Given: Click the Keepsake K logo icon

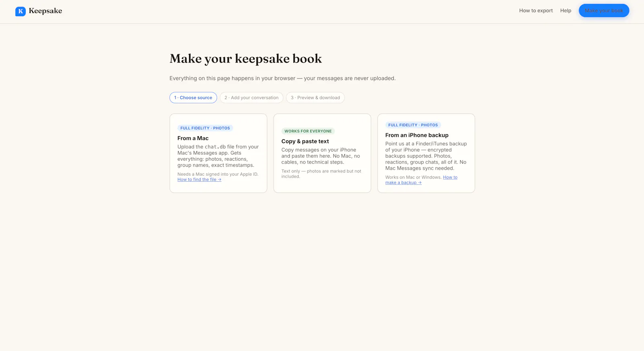Looking at the screenshot, I should (21, 11).
